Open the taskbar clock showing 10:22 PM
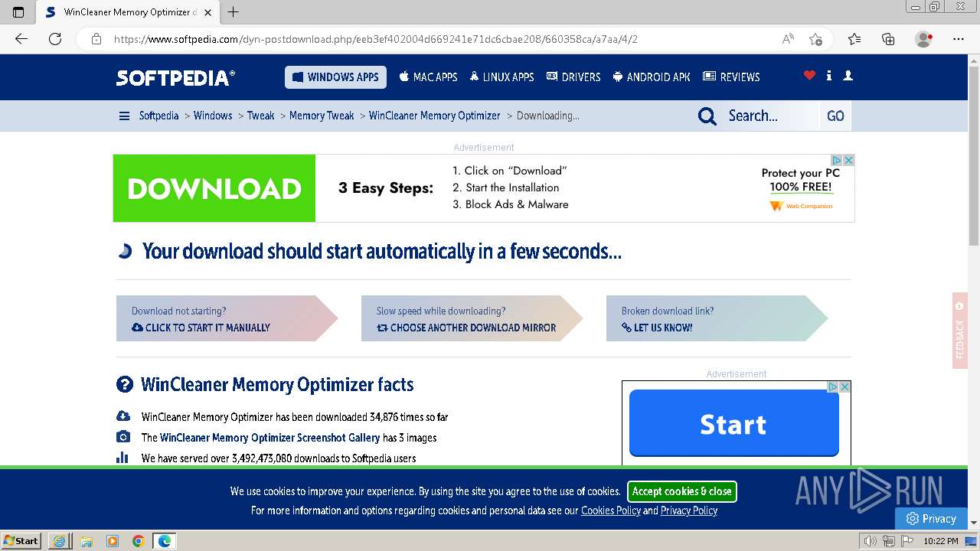Image resolution: width=980 pixels, height=551 pixels. point(941,541)
